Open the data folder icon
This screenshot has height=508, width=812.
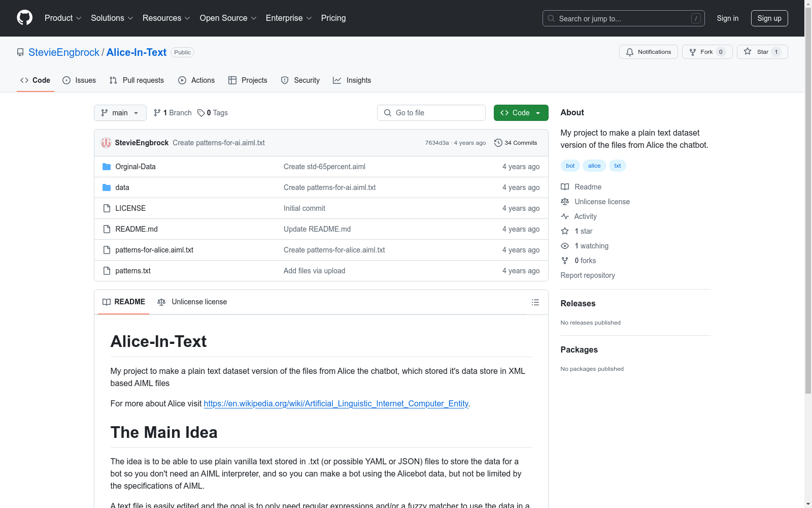pyautogui.click(x=107, y=187)
